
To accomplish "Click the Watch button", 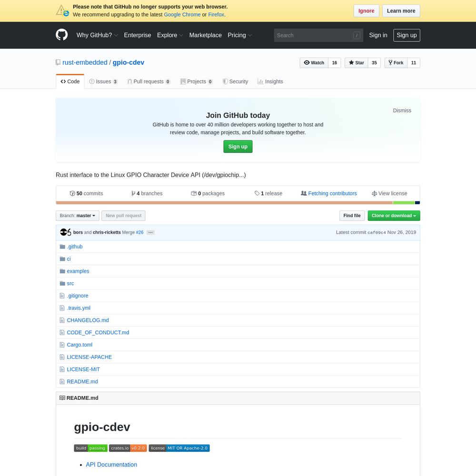I will click(x=314, y=63).
